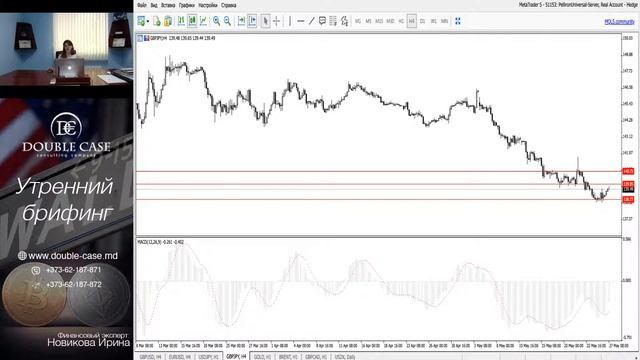Set timeframe to D1
Image resolution: width=640 pixels, height=360 pixels.
click(422, 21)
